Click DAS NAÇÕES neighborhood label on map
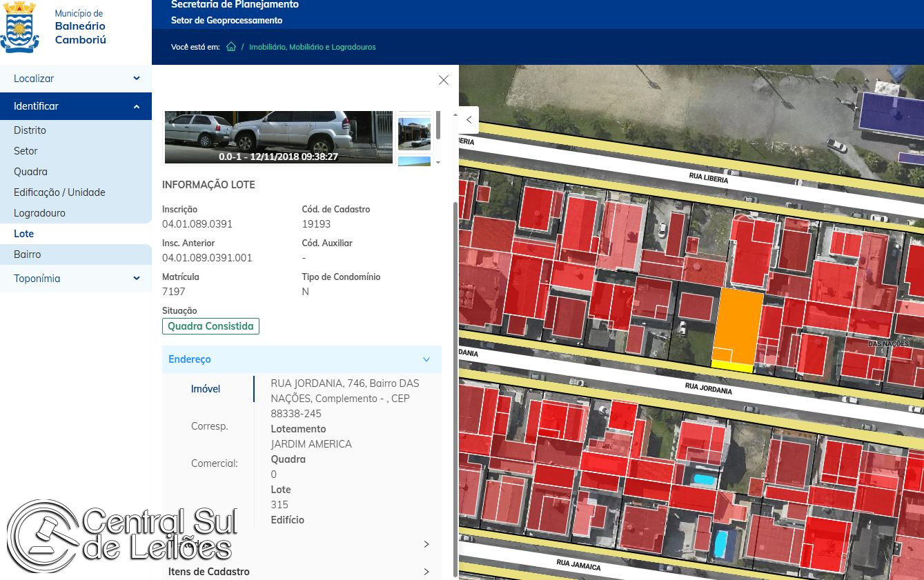Screen dimensions: 924x580 coord(889,343)
